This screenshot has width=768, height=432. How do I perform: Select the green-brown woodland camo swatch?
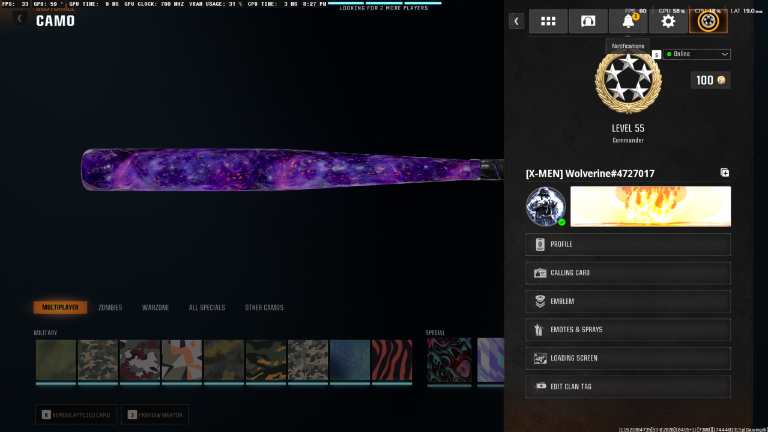pyautogui.click(x=98, y=360)
